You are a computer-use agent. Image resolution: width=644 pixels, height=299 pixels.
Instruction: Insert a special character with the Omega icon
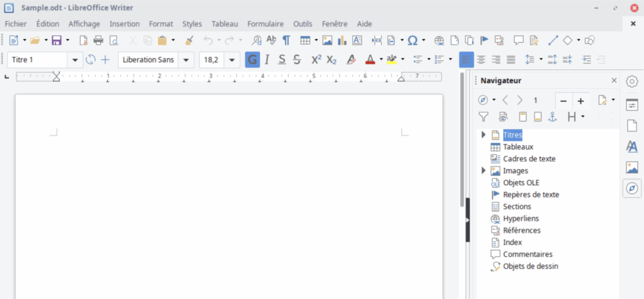point(413,40)
